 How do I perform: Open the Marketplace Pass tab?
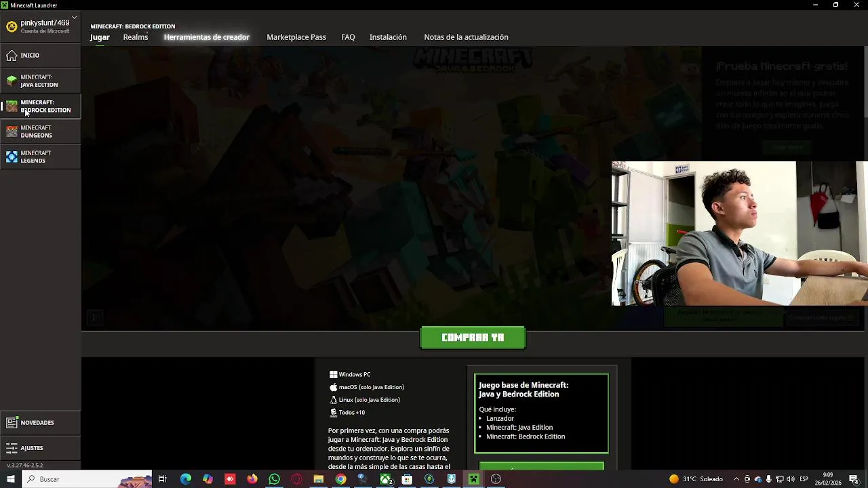point(296,37)
